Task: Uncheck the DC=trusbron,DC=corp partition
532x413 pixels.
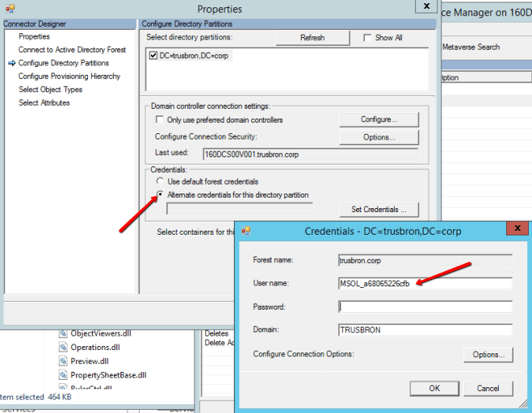Action: (x=153, y=56)
